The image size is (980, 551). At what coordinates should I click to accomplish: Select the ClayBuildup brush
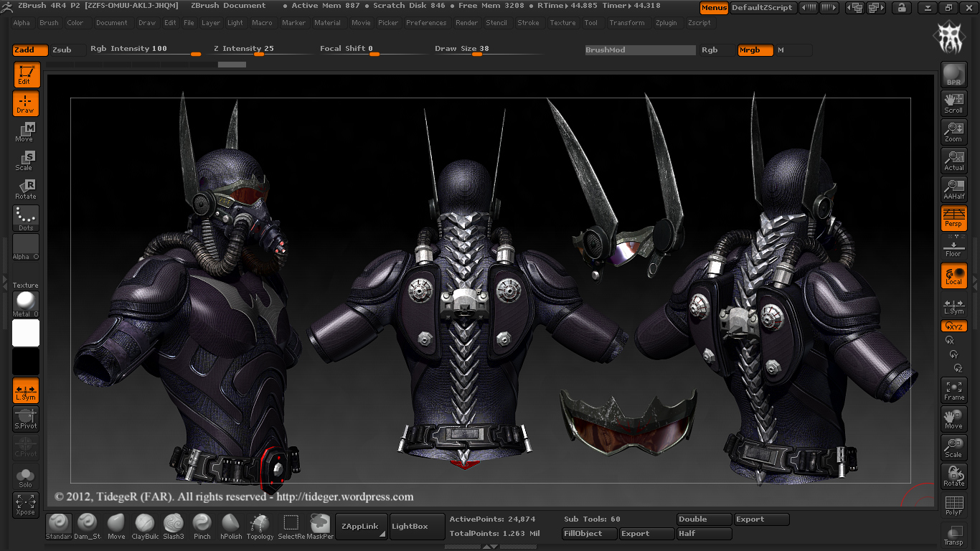(145, 527)
